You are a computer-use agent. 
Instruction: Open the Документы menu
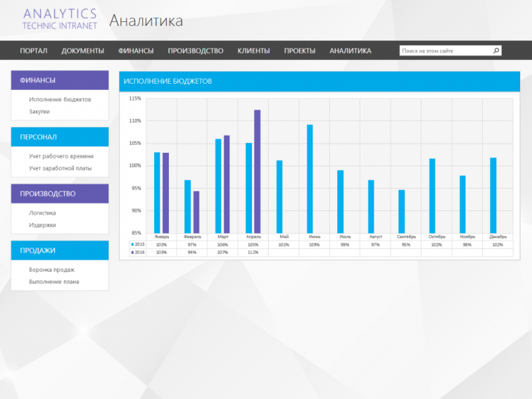[x=82, y=50]
